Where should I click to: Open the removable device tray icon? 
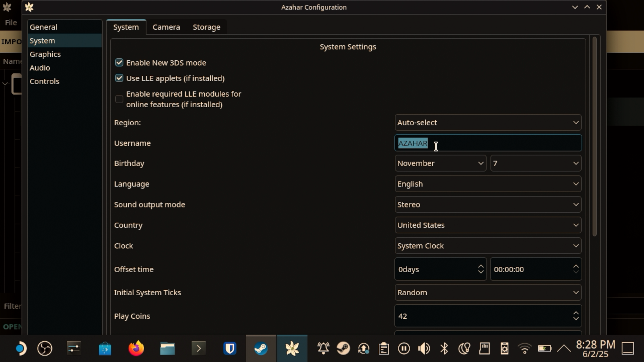[x=504, y=349]
